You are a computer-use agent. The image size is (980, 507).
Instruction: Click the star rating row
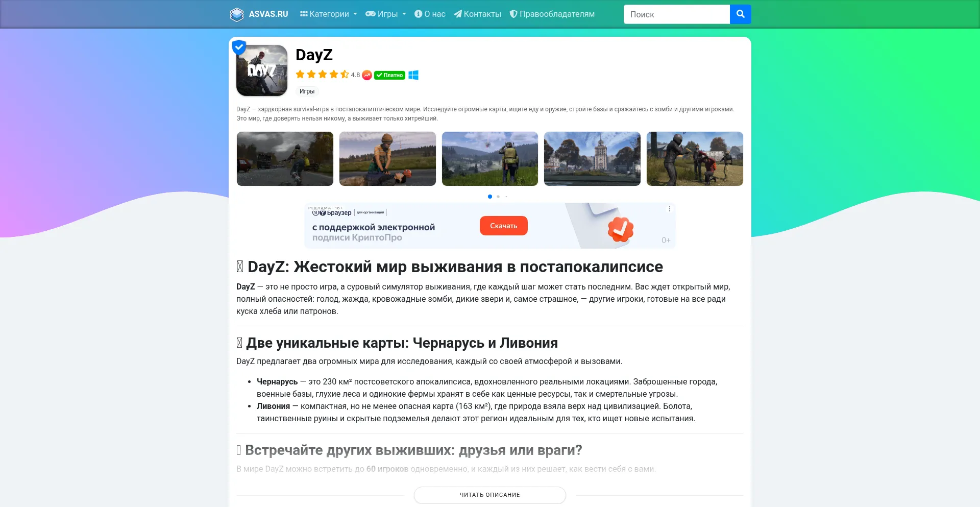coord(322,75)
